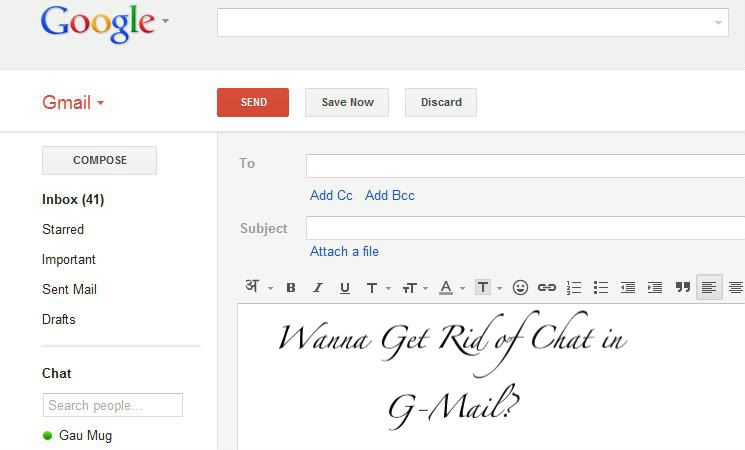Apply bulleted list

click(x=601, y=287)
